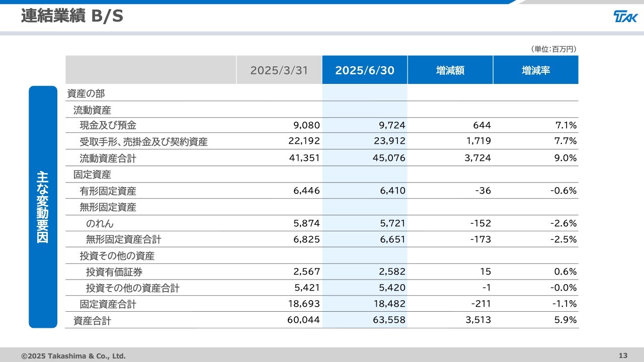Screen dimensions: 644x362
Task: Click the 増減額 column header
Action: click(450, 70)
